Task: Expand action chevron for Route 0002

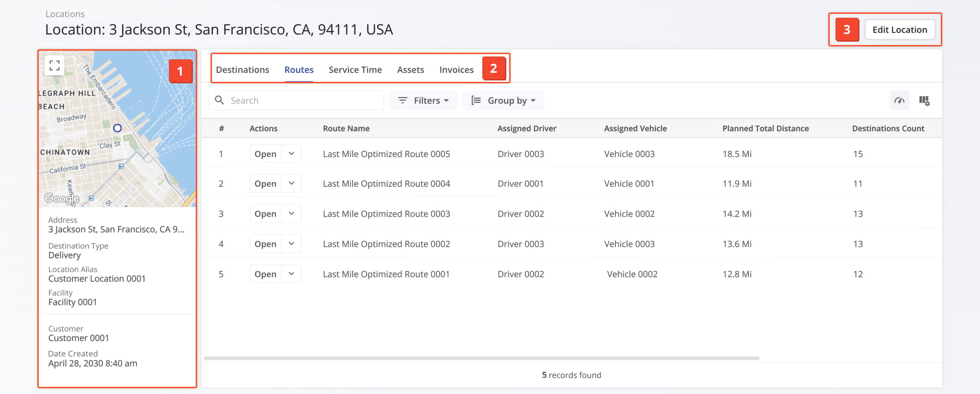Action: click(291, 244)
